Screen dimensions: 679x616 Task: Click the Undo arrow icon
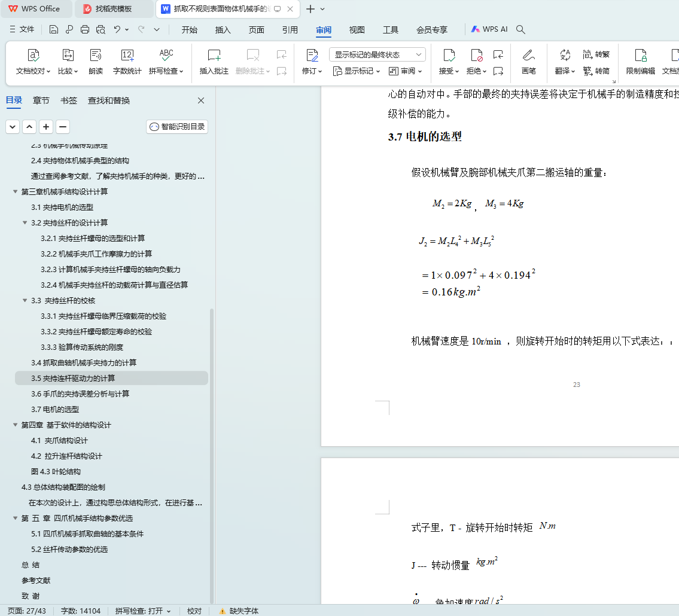(x=117, y=29)
